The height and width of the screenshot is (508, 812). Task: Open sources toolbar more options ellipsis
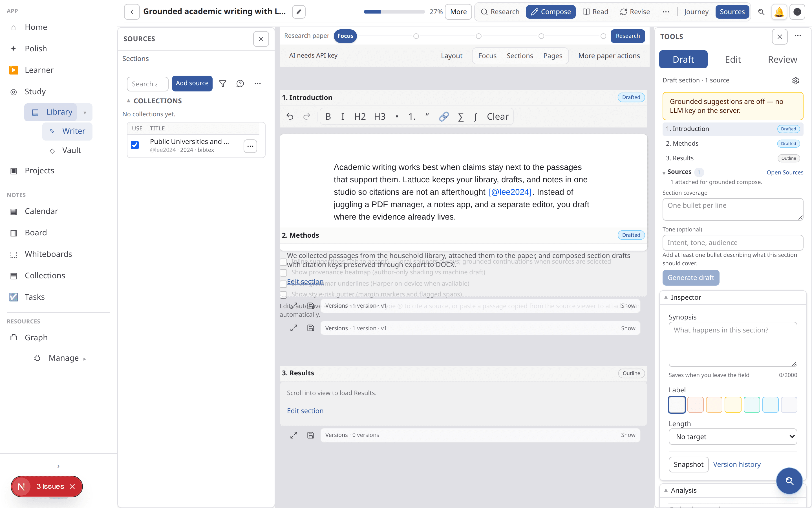pyautogui.click(x=258, y=84)
